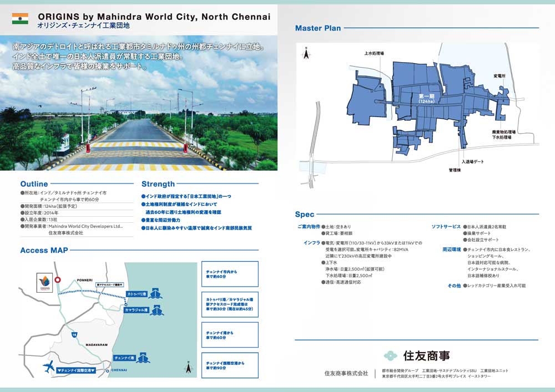Click the blue 第一期 (124ha) area on the Master Plan

coord(426,99)
